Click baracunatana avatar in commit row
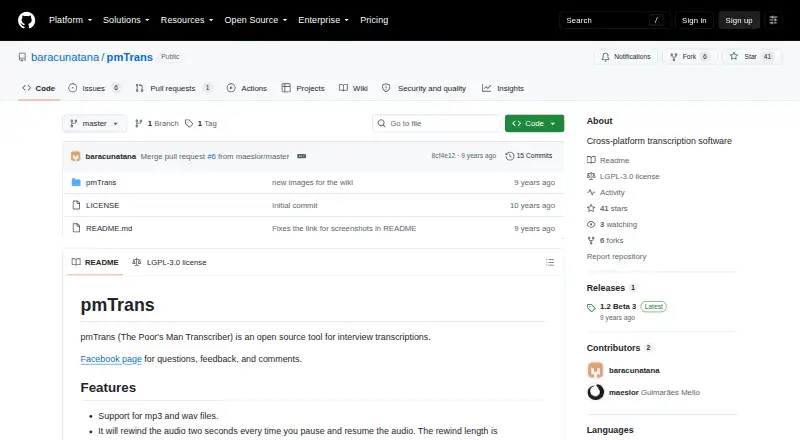800x440 pixels. [x=76, y=156]
